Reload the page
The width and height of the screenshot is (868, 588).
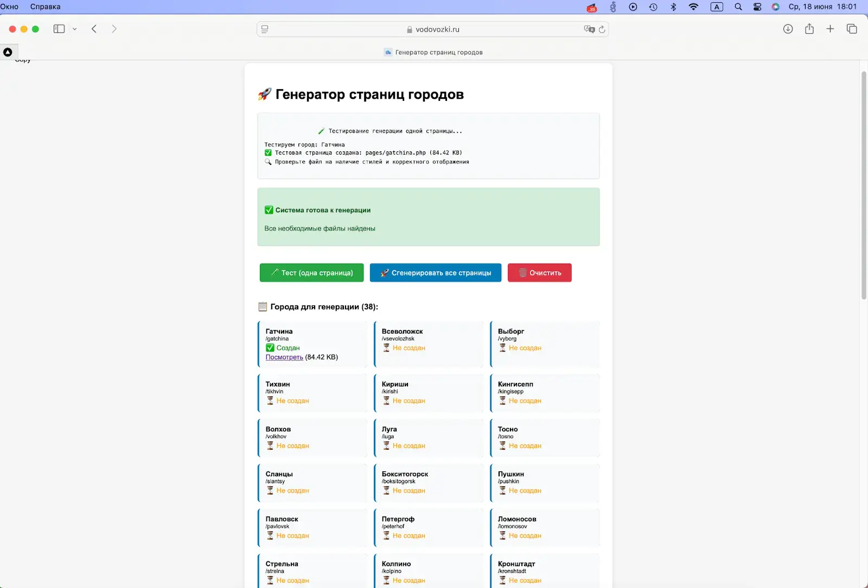pyautogui.click(x=602, y=29)
